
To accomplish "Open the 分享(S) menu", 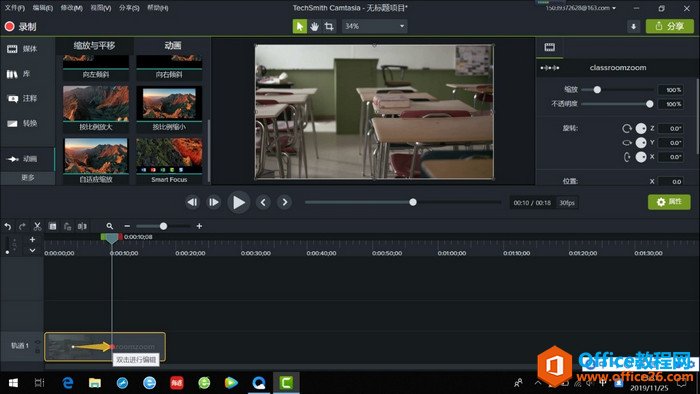I will coord(129,8).
